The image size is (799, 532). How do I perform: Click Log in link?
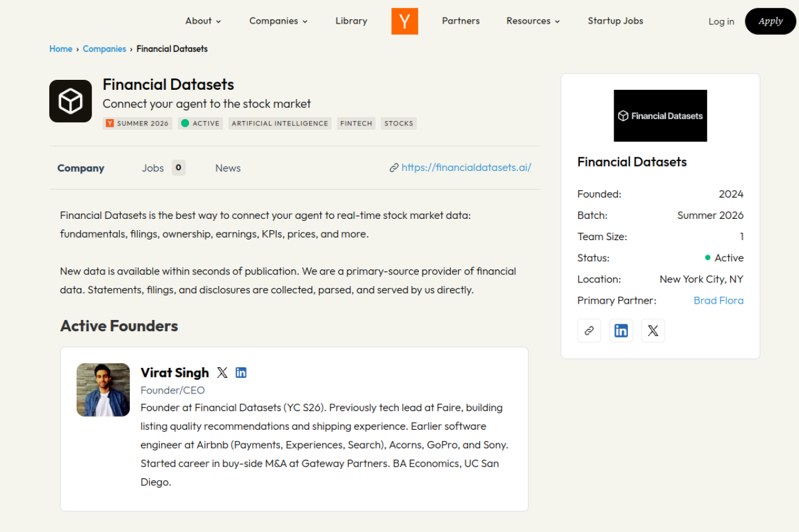721,21
